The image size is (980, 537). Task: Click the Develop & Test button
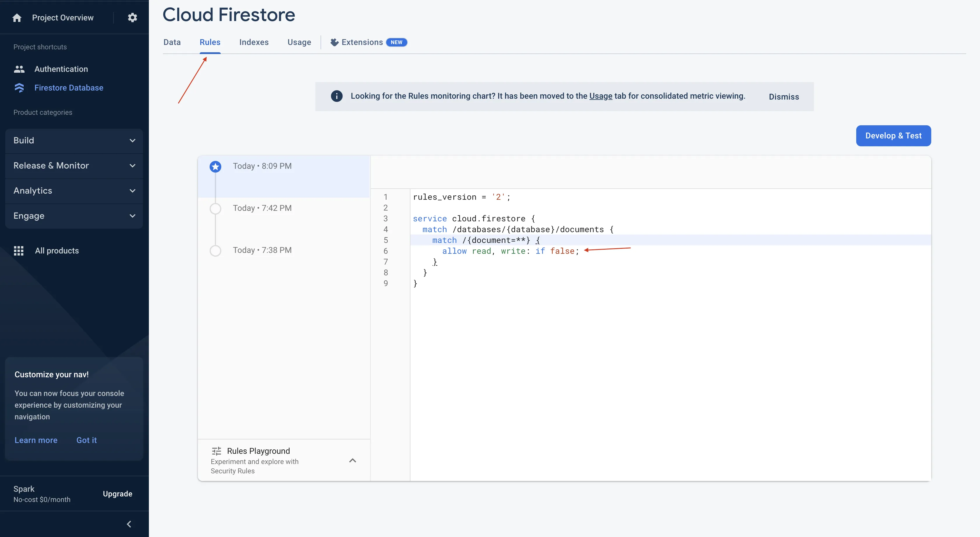pyautogui.click(x=893, y=136)
